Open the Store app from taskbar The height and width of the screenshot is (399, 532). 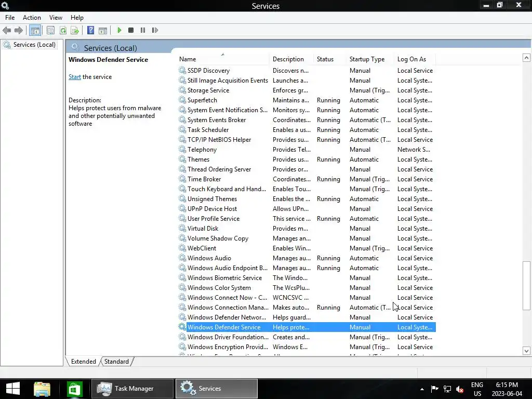point(74,389)
